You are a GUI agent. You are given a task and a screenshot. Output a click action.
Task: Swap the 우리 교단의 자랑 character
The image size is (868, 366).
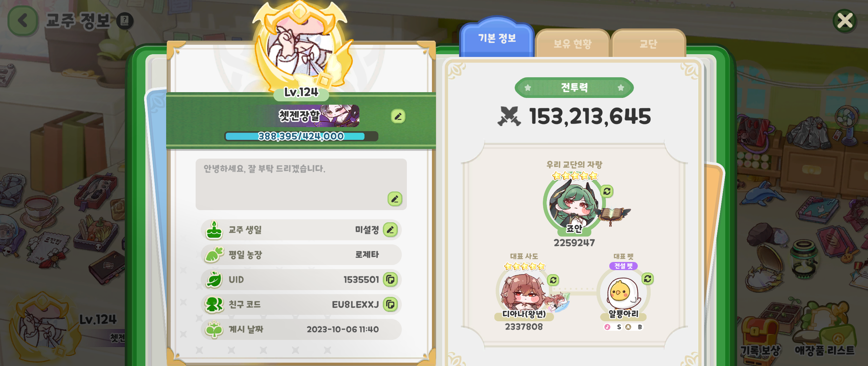pos(607,191)
